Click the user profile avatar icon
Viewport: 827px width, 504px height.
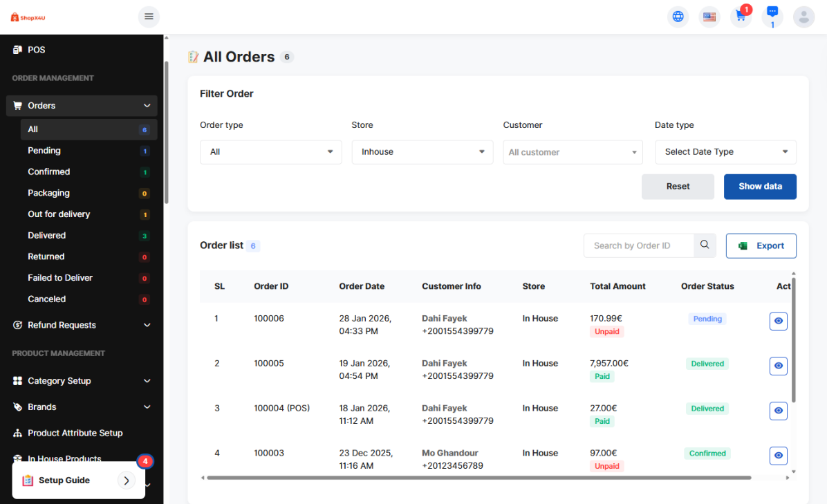click(x=803, y=16)
